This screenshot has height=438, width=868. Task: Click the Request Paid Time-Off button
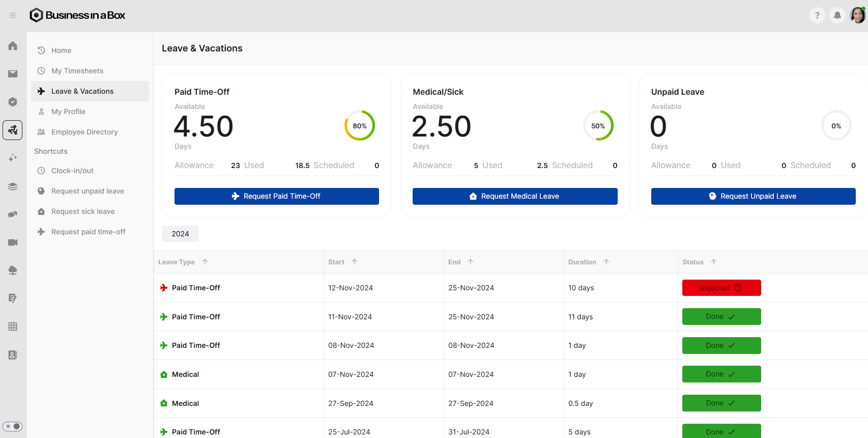click(x=277, y=196)
